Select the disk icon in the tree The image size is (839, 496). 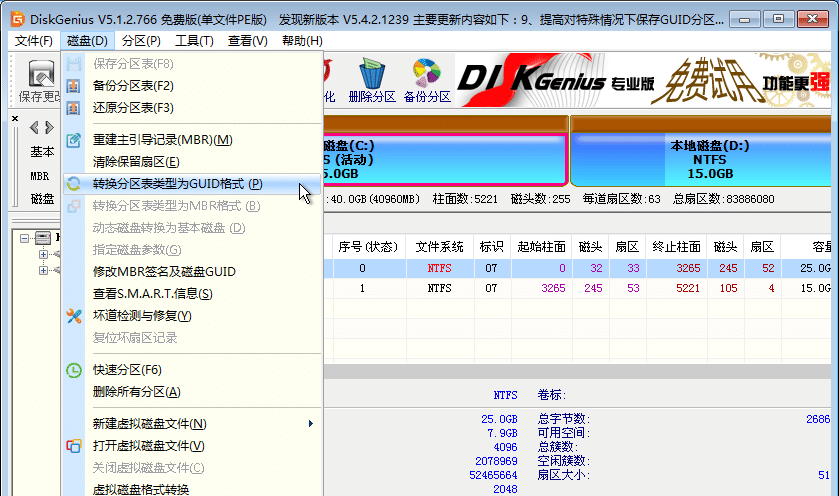(x=43, y=238)
